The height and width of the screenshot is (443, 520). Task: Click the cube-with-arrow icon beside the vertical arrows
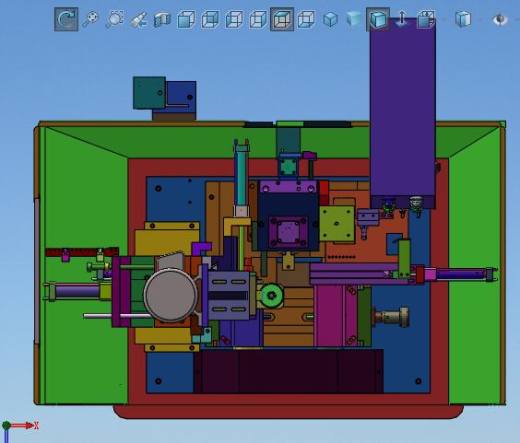(x=426, y=19)
